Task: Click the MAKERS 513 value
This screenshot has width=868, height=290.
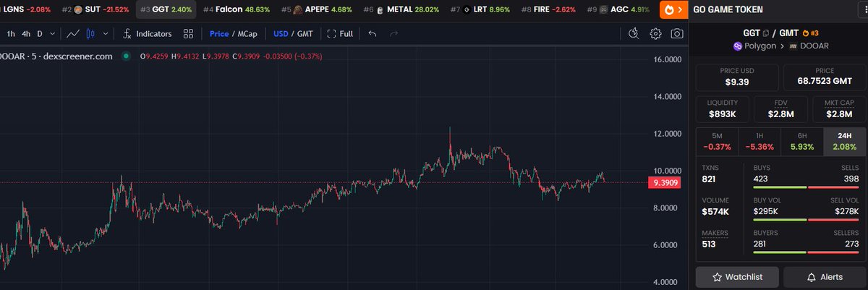Action: (710, 244)
